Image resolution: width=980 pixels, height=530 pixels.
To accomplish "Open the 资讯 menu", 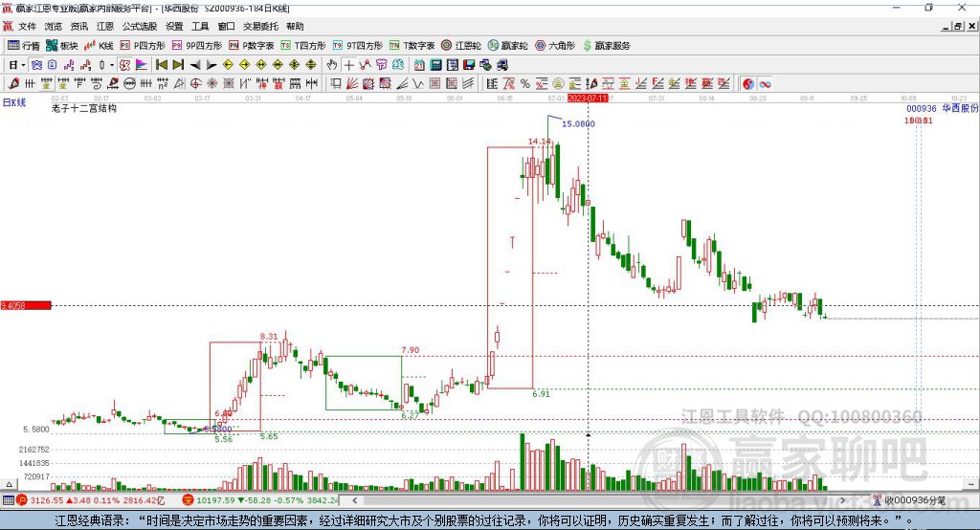I will [x=78, y=26].
